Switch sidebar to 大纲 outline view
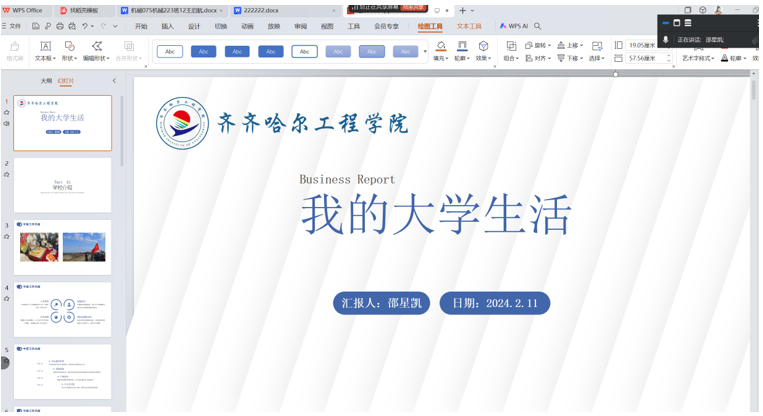 click(x=46, y=81)
